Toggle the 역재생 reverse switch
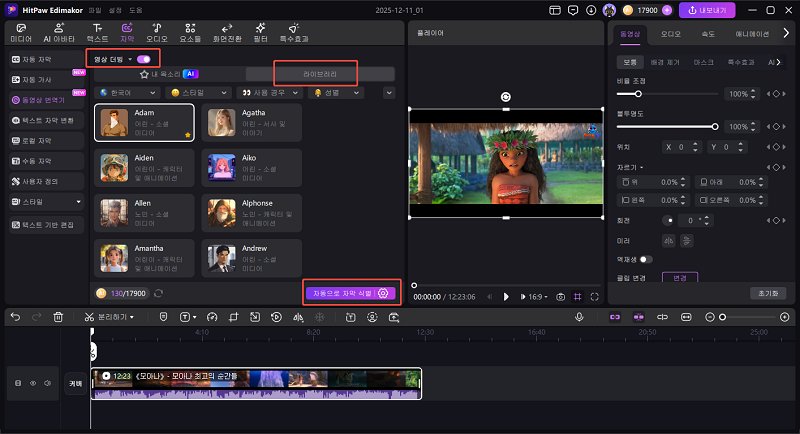This screenshot has width=800, height=434. [x=645, y=260]
